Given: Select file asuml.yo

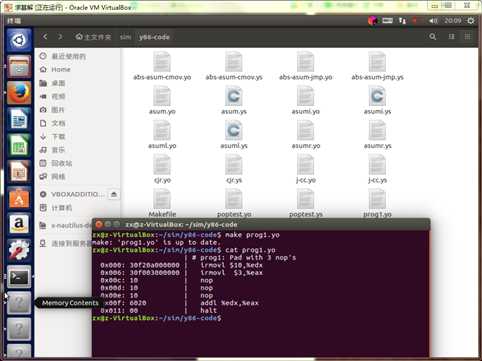Looking at the screenshot, I should (162, 134).
